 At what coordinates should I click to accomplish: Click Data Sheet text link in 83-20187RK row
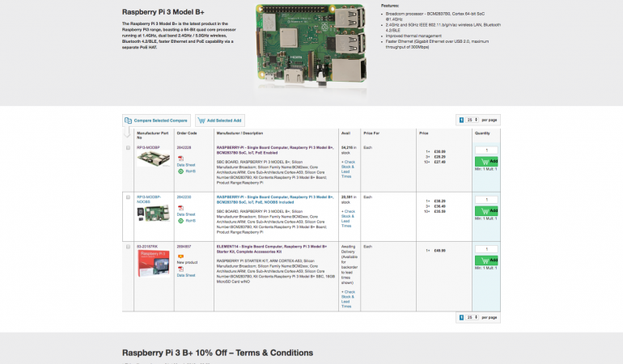coord(186,275)
